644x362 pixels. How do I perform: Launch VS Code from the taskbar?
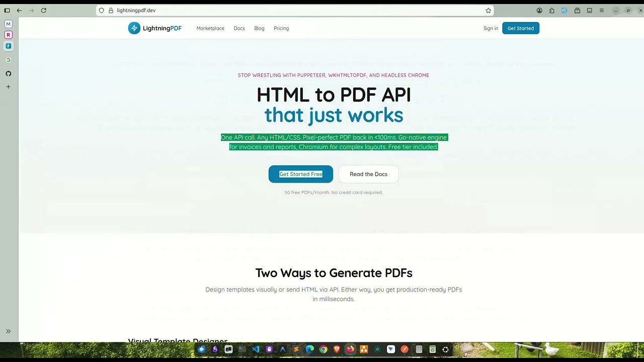[x=256, y=349]
